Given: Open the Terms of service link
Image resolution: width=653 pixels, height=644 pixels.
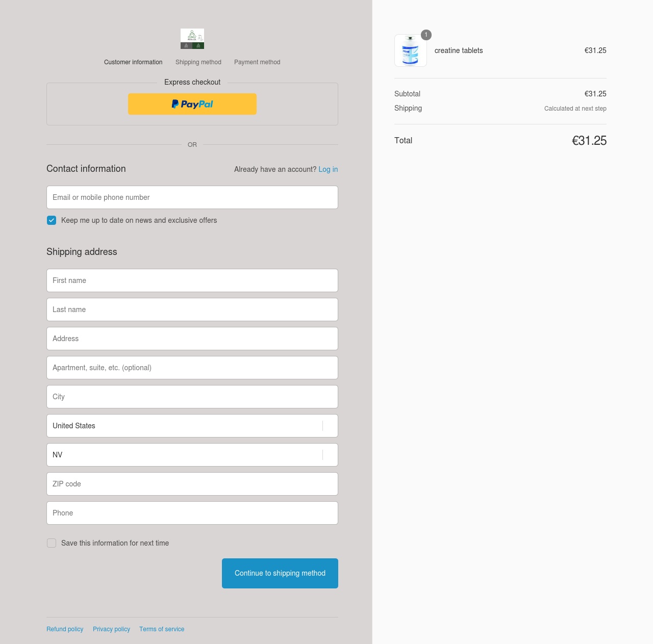Looking at the screenshot, I should pos(162,629).
